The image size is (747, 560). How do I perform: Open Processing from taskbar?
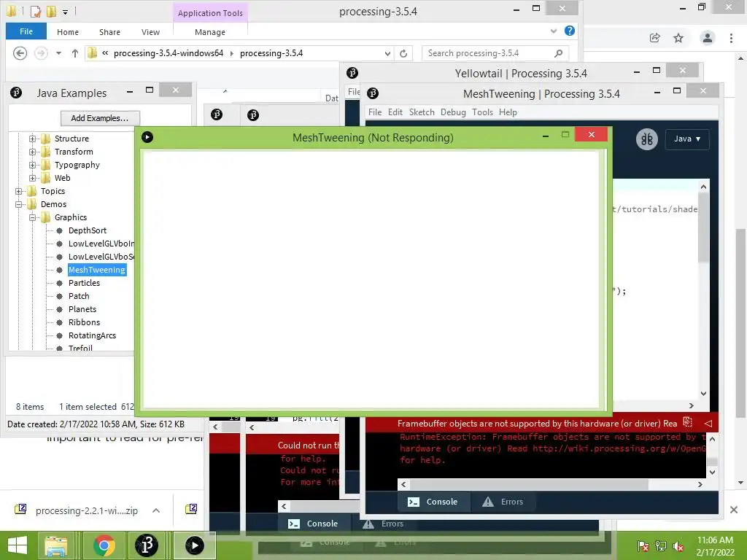(147, 545)
